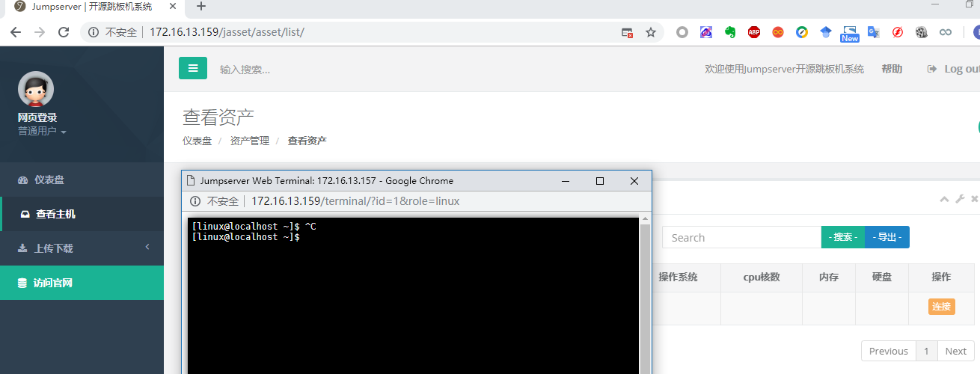Click the 操作 column header
This screenshot has width=980, height=374.
941,277
